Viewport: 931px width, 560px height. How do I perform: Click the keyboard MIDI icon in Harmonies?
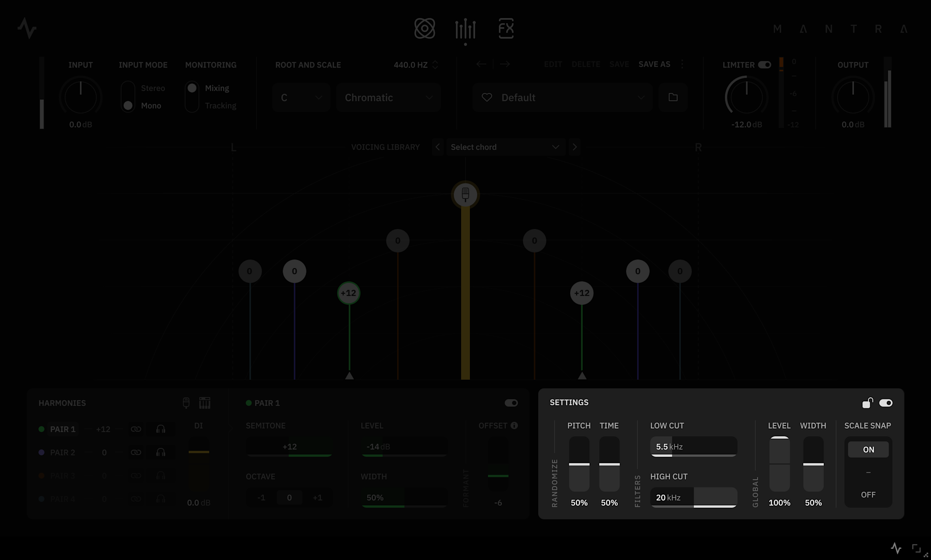point(205,403)
